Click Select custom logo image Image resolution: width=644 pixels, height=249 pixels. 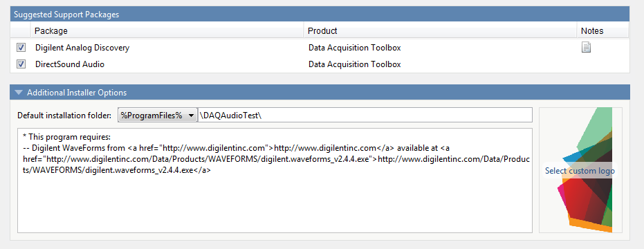click(x=580, y=170)
